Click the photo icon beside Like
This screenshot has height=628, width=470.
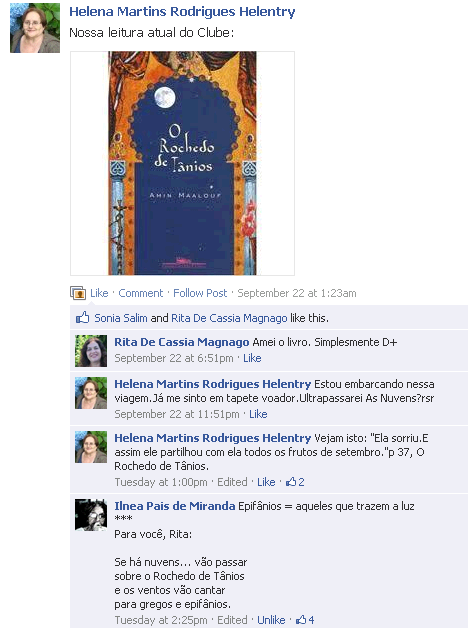click(x=78, y=293)
